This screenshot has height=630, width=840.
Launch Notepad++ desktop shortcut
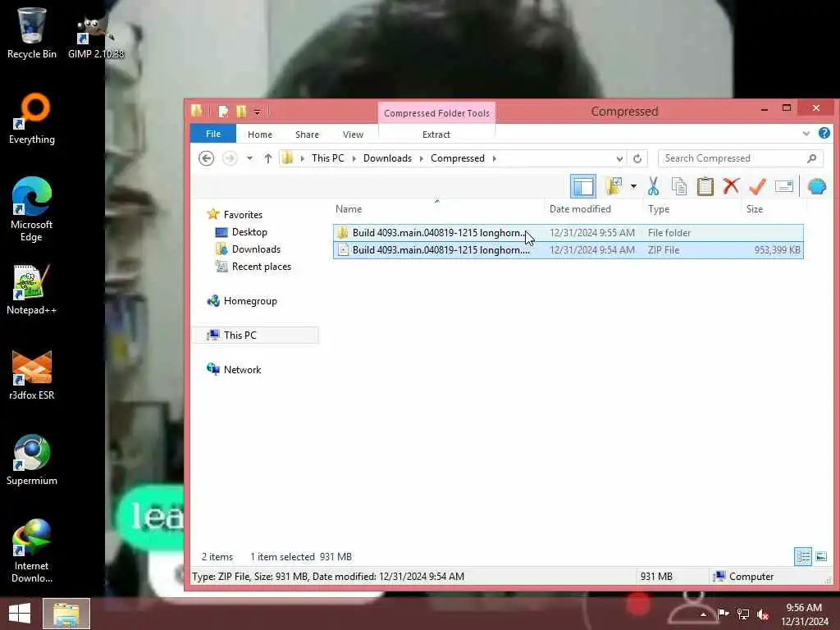(x=32, y=290)
